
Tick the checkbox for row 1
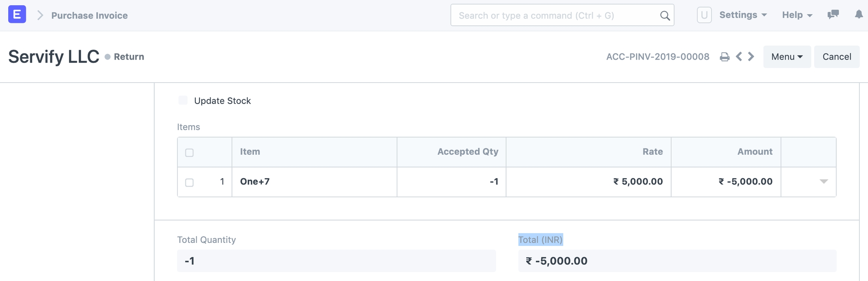point(189,182)
